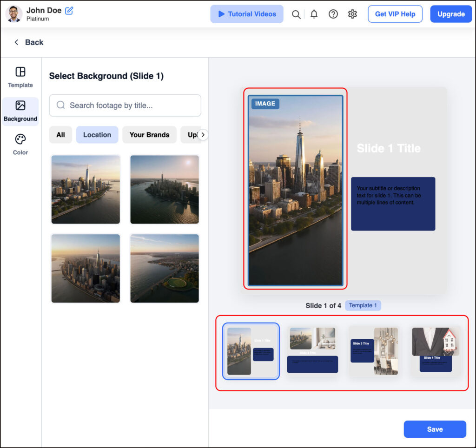
Task: Open the notifications bell icon
Action: pyautogui.click(x=314, y=14)
